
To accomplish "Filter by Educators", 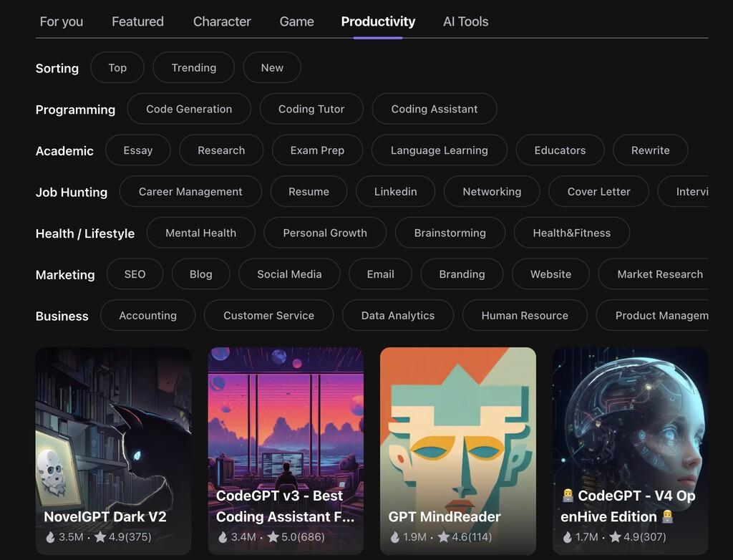I will coord(560,150).
